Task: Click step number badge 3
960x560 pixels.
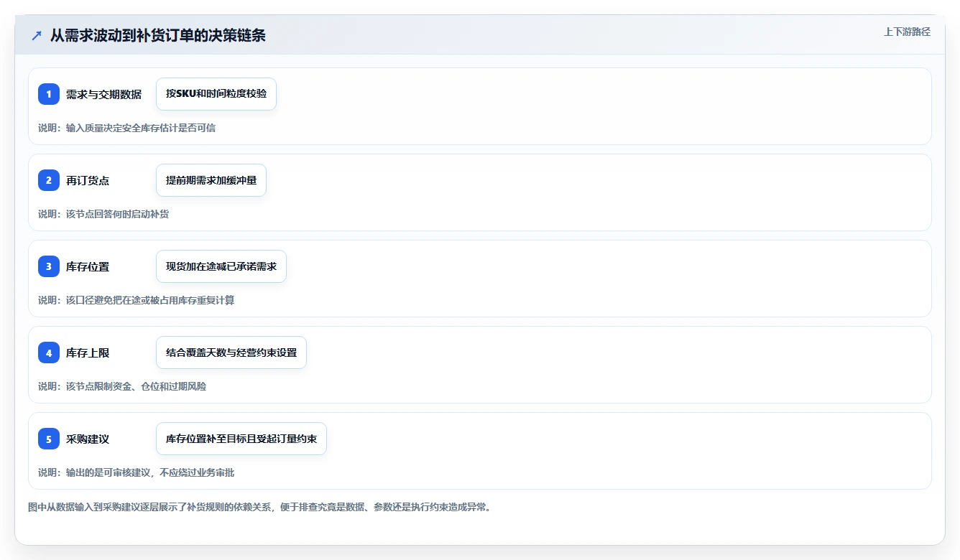Action: (x=49, y=266)
